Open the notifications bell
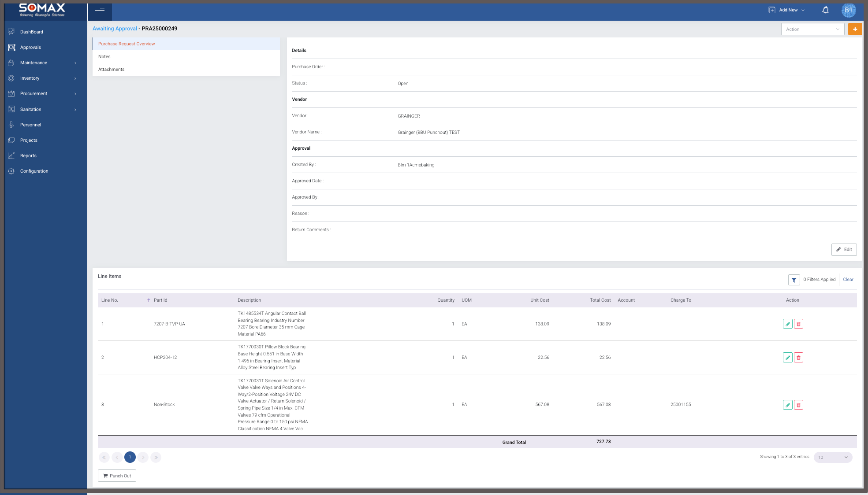The width and height of the screenshot is (868, 495). [x=825, y=10]
